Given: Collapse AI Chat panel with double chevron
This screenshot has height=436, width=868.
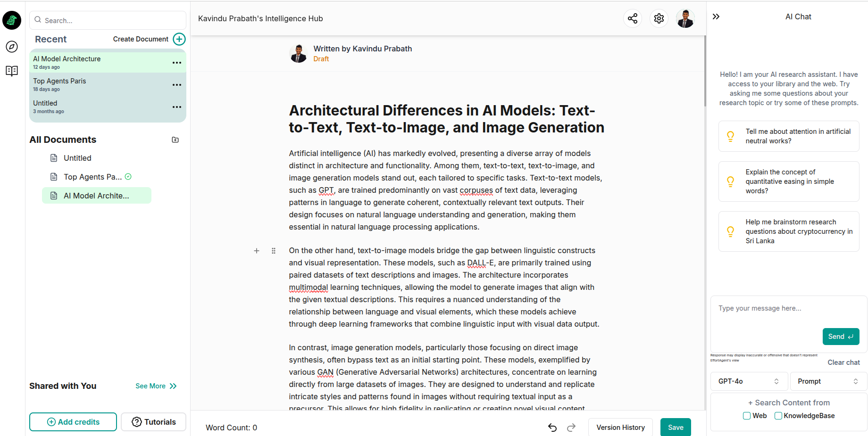Looking at the screenshot, I should (716, 16).
